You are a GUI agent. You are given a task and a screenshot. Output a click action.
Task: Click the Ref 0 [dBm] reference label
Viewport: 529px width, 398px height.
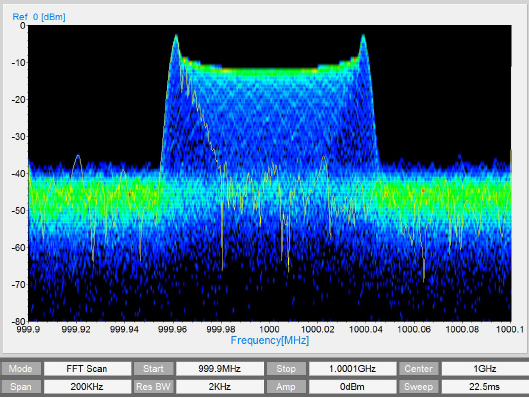point(39,17)
